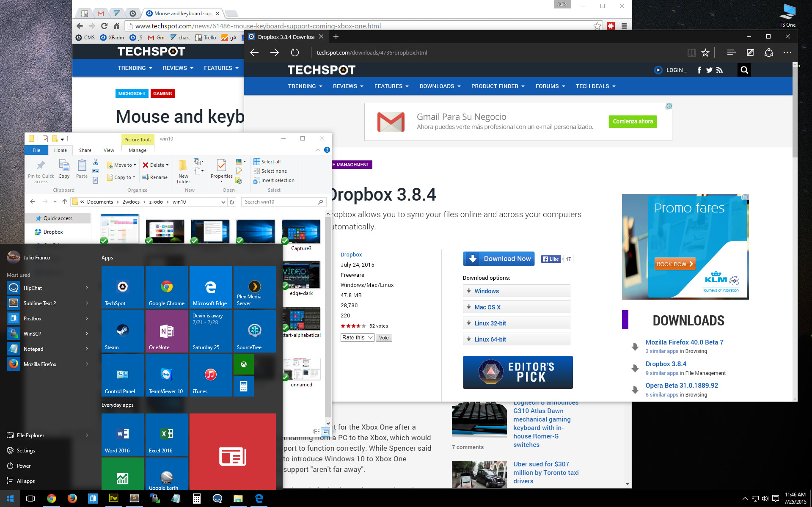
Task: Click the Make a Web Note icon
Action: click(x=750, y=52)
